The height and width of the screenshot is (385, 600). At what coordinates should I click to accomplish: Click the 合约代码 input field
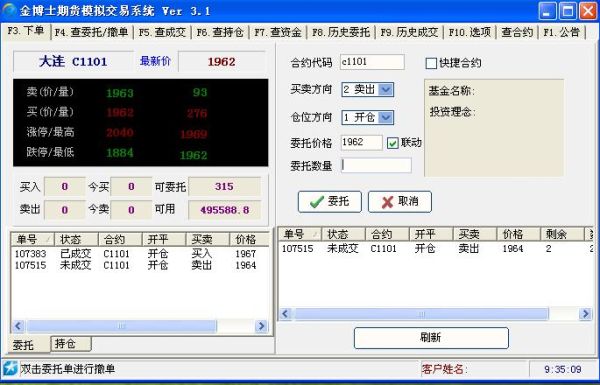[372, 62]
